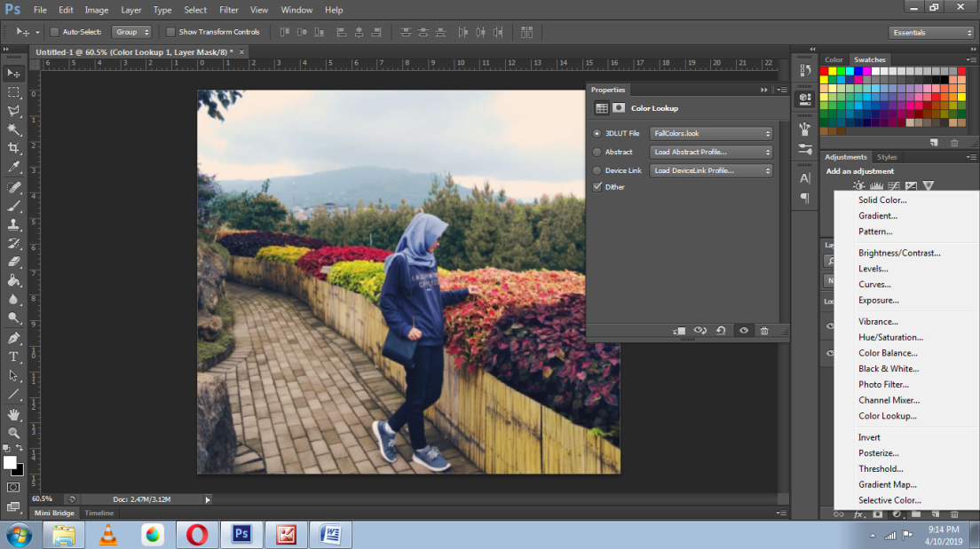Select the Magic Wand tool
This screenshot has height=549, width=980.
point(13,129)
